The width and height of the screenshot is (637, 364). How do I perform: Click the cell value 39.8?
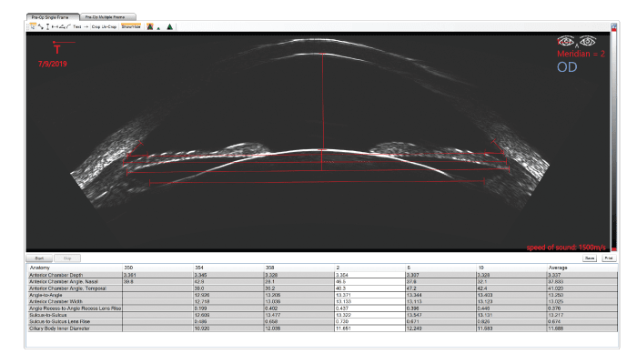click(129, 281)
